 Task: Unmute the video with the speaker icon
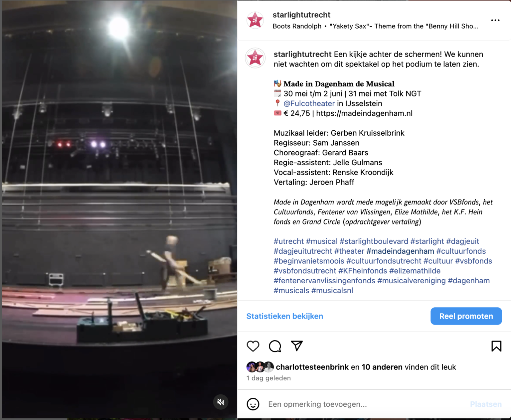[x=221, y=402]
